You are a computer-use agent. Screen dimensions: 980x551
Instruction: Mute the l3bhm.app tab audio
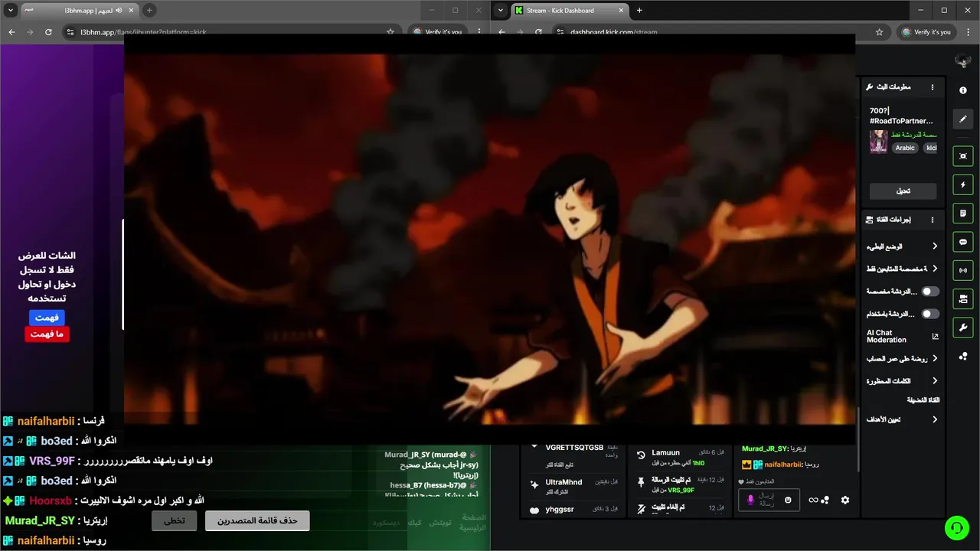pyautogui.click(x=117, y=10)
